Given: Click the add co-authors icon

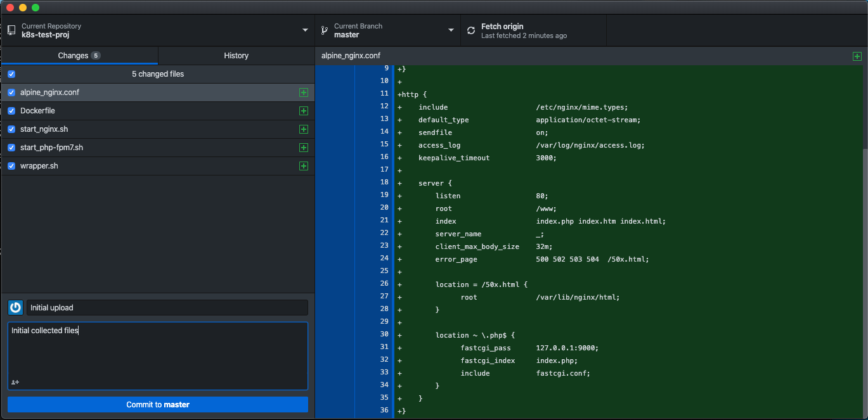Looking at the screenshot, I should click(15, 382).
